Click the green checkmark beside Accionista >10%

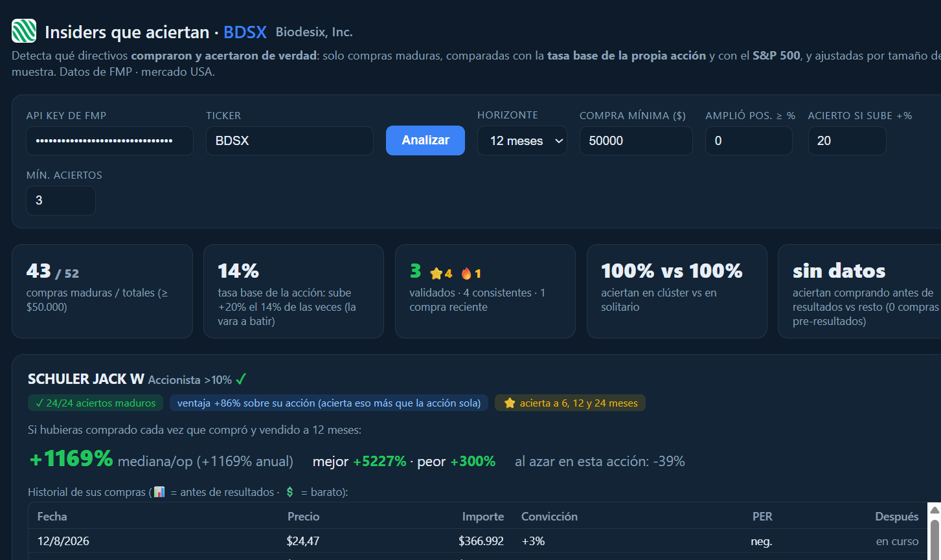[x=241, y=379]
